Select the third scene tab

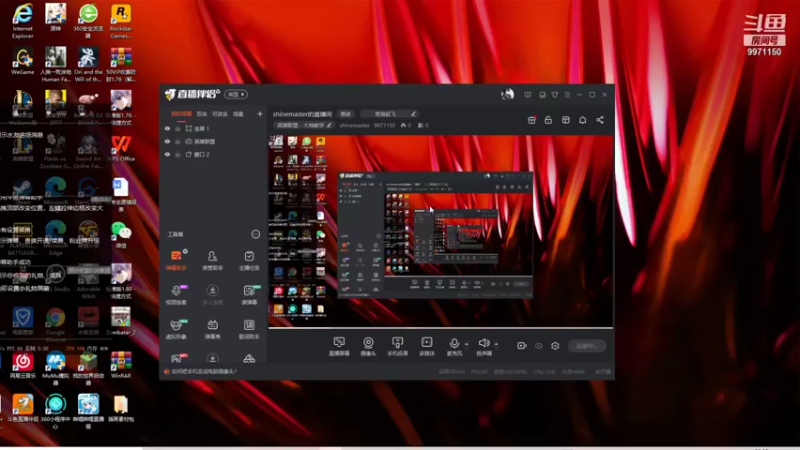coord(220,114)
